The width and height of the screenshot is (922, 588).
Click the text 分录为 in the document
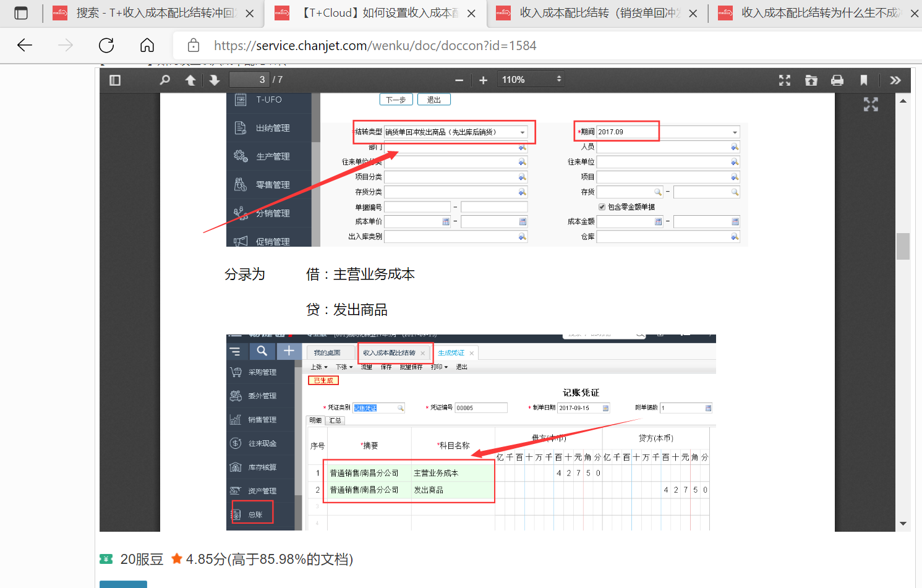245,274
